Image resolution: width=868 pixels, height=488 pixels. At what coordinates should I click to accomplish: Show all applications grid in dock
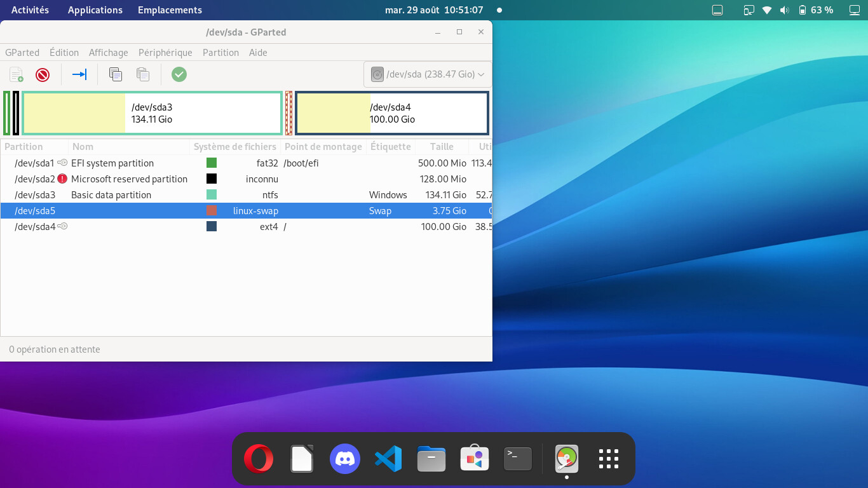[x=609, y=459]
